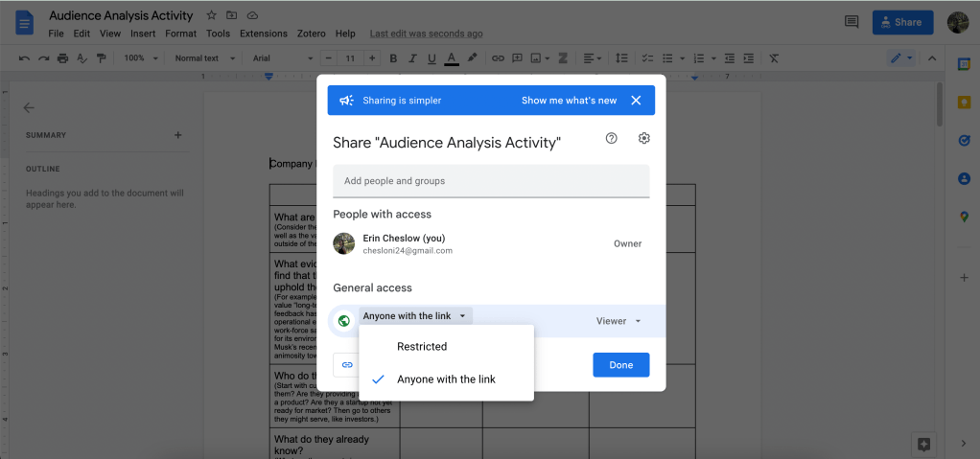Image resolution: width=980 pixels, height=459 pixels.
Task: Toggle bold formatting in toolbar
Action: pyautogui.click(x=393, y=58)
